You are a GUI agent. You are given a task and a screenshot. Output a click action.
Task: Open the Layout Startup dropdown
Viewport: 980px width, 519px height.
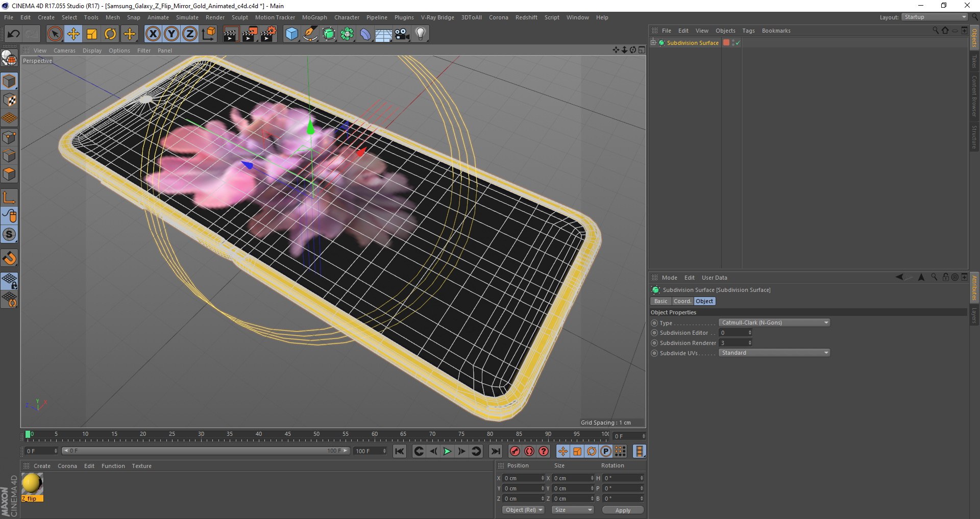click(x=934, y=17)
